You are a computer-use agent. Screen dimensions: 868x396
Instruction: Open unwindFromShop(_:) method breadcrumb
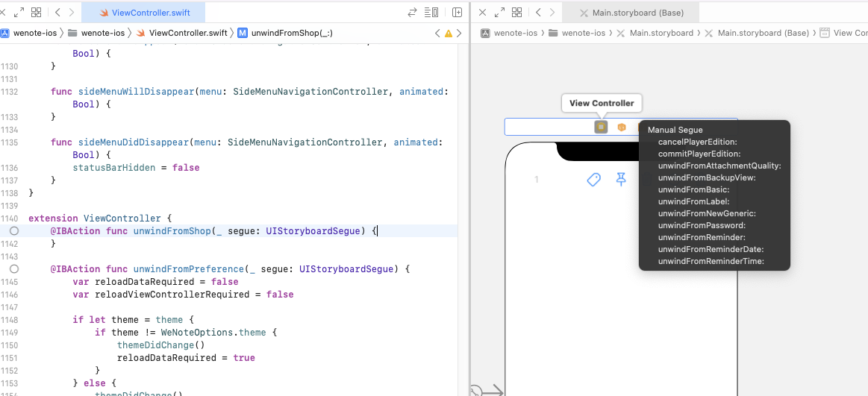click(x=285, y=33)
